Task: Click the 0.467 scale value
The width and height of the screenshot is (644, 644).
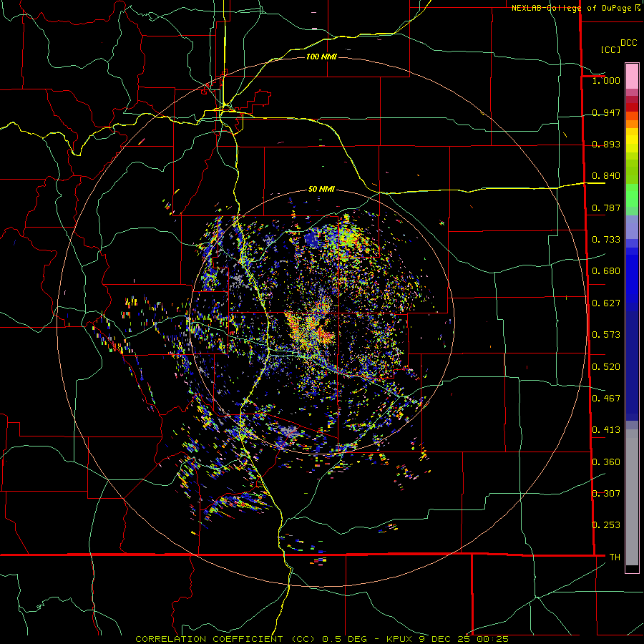Action: pos(606,399)
